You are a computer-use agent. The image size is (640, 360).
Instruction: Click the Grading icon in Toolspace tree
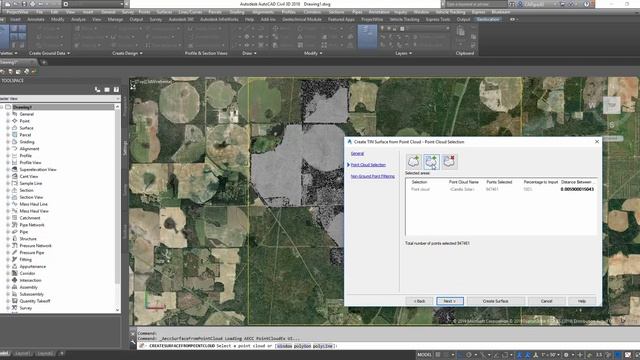click(15, 142)
